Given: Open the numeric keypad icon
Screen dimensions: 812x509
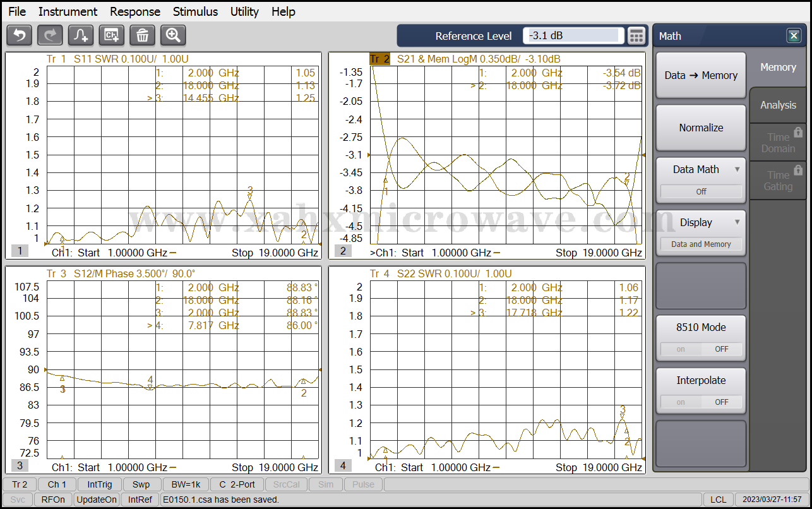Looking at the screenshot, I should pos(636,36).
